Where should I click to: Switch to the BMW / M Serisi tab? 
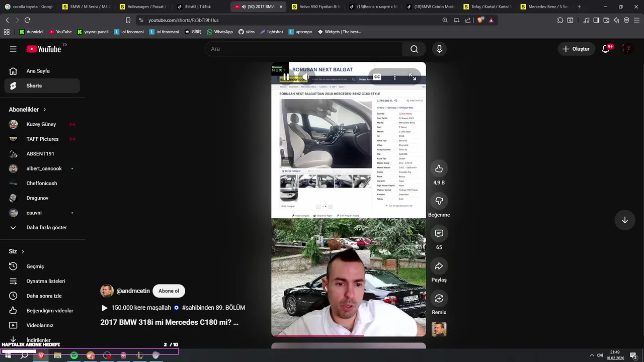tap(87, 7)
